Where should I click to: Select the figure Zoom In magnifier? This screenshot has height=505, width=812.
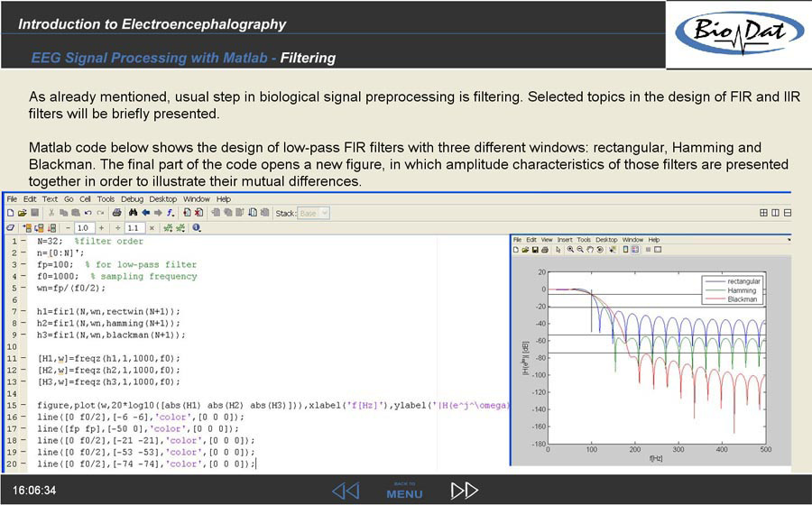(570, 250)
